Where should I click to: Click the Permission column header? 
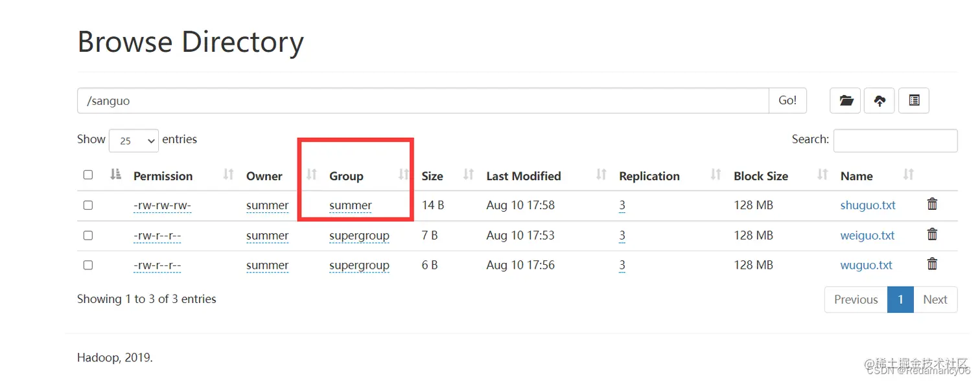[163, 176]
